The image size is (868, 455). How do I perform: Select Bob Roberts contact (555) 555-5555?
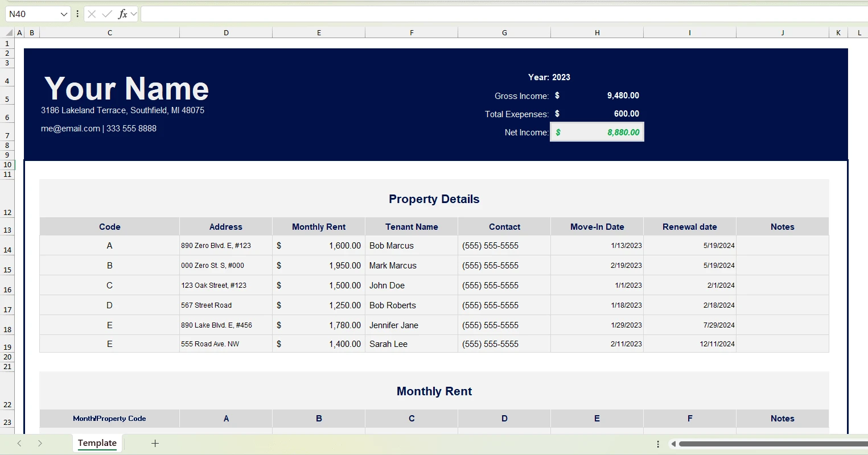pos(504,305)
